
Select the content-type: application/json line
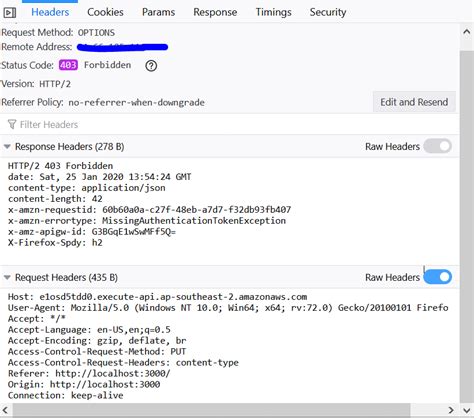point(87,188)
